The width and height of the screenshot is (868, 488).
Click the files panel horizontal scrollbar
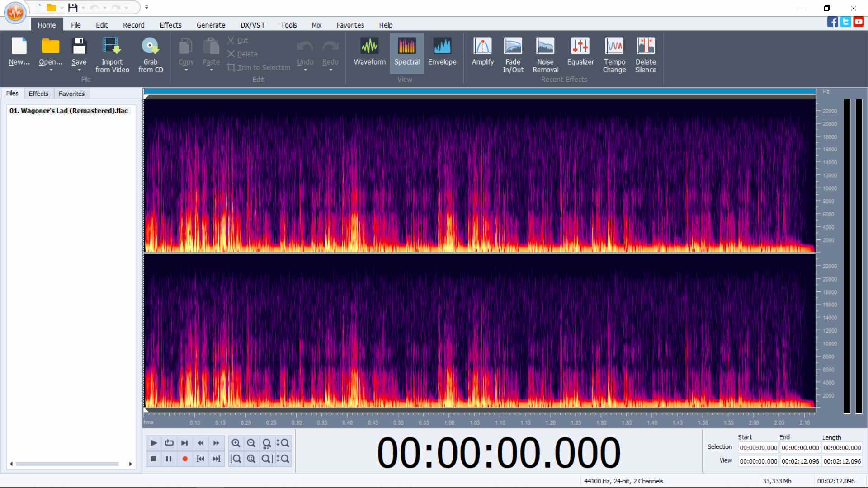click(x=68, y=464)
